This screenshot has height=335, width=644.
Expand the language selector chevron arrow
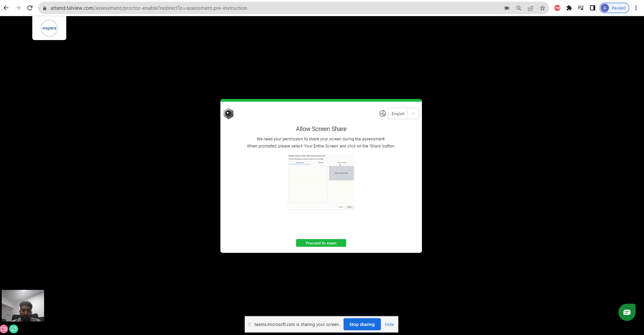413,113
